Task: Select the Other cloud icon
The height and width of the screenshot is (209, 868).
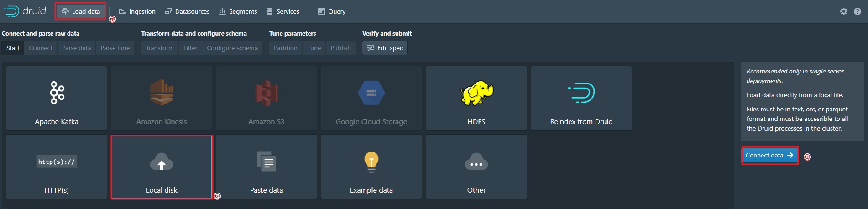Action: click(476, 162)
